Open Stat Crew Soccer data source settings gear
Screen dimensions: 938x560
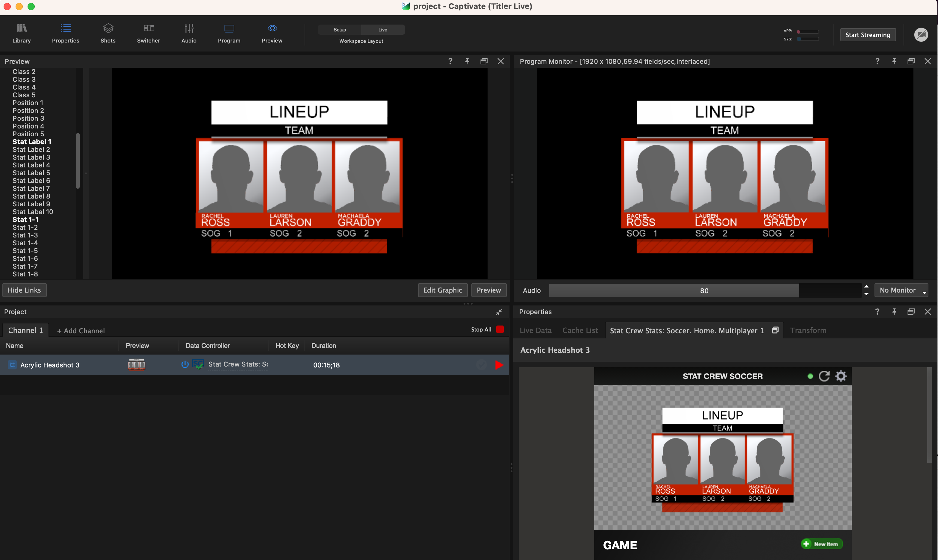[841, 376]
